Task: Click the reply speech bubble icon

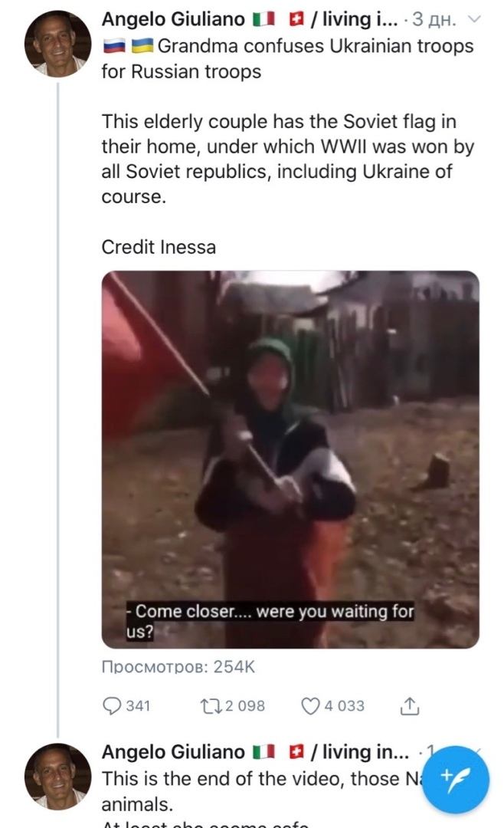Action: click(112, 705)
